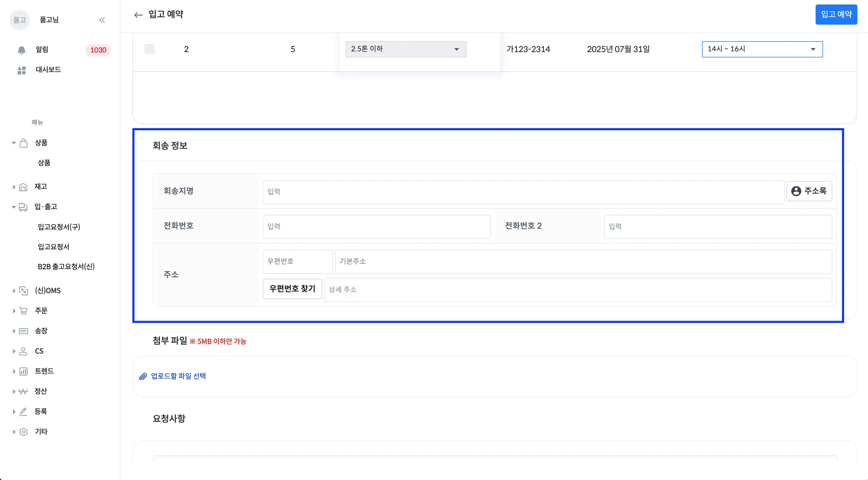Click the 정산 won currency icon

23,391
